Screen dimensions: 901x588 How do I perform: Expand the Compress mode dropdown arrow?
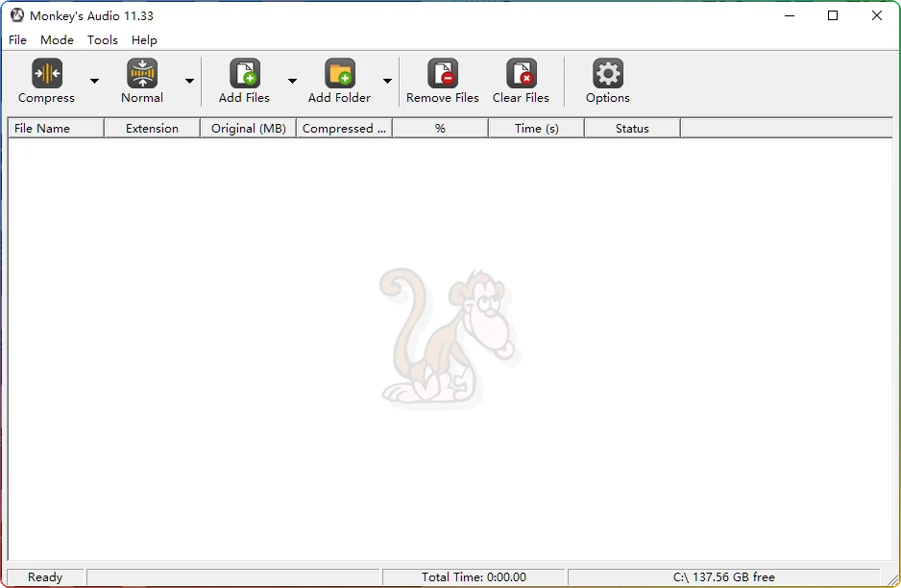[x=94, y=81]
